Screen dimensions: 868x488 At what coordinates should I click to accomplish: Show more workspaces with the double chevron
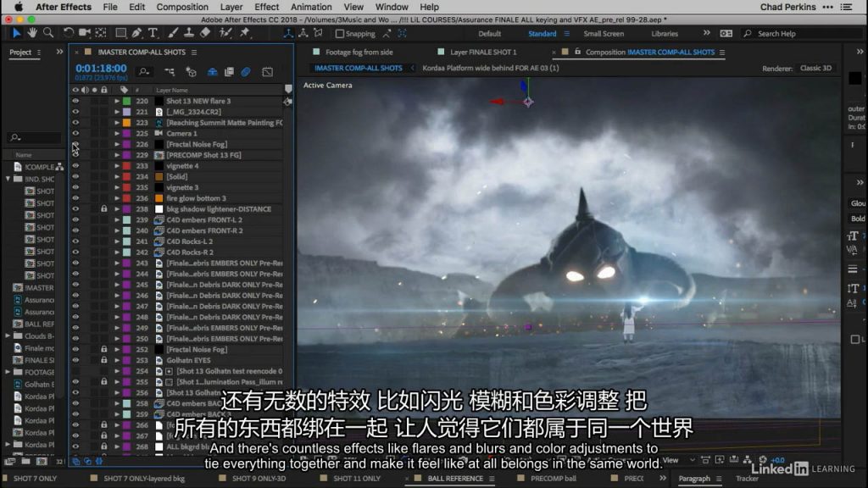click(x=707, y=33)
